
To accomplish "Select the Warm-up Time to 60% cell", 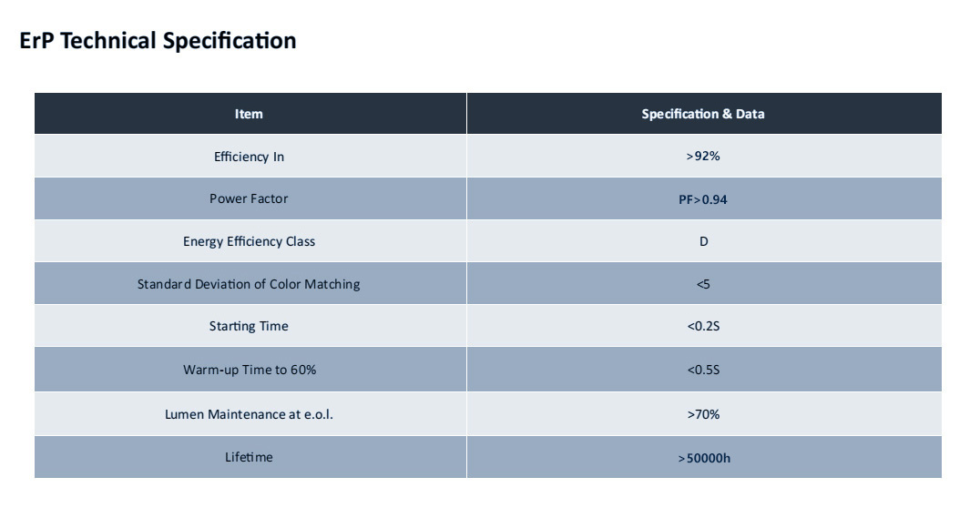I will click(249, 371).
